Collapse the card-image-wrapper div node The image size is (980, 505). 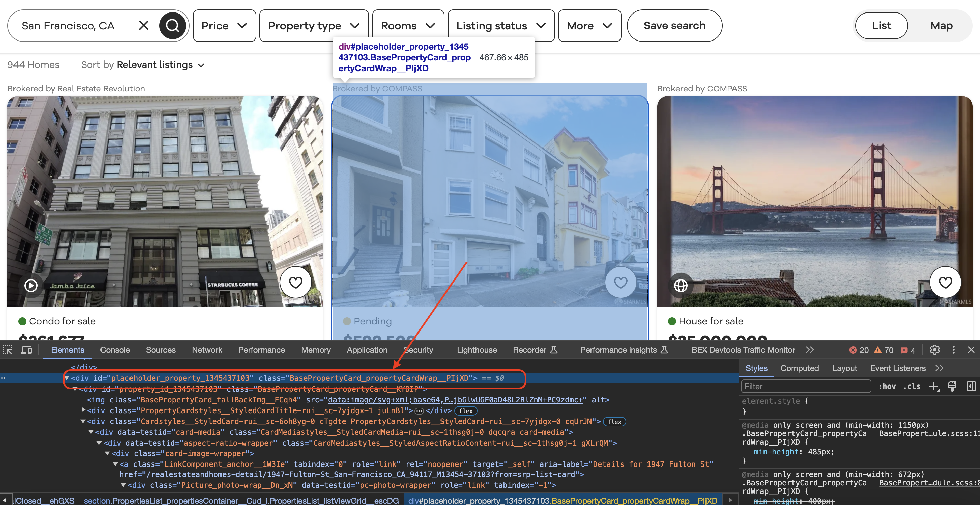coord(108,454)
